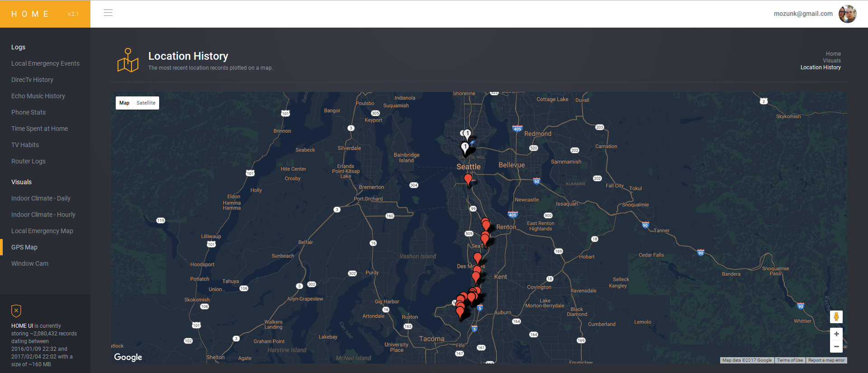Click the Gig Harbor label on map

point(387,301)
